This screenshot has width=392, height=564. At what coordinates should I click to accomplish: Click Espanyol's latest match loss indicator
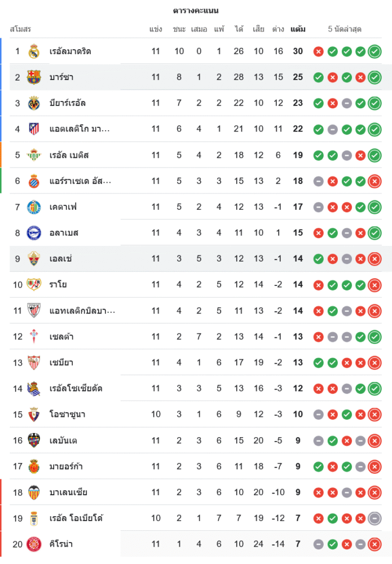click(x=374, y=181)
